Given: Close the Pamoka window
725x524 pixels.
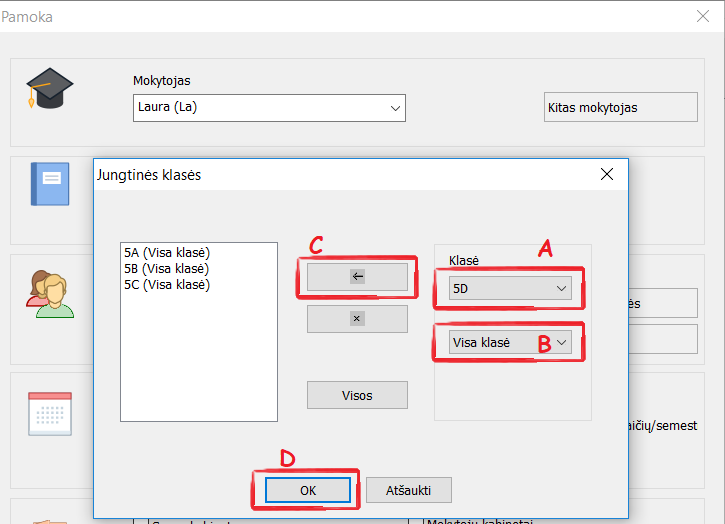Looking at the screenshot, I should coord(702,16).
